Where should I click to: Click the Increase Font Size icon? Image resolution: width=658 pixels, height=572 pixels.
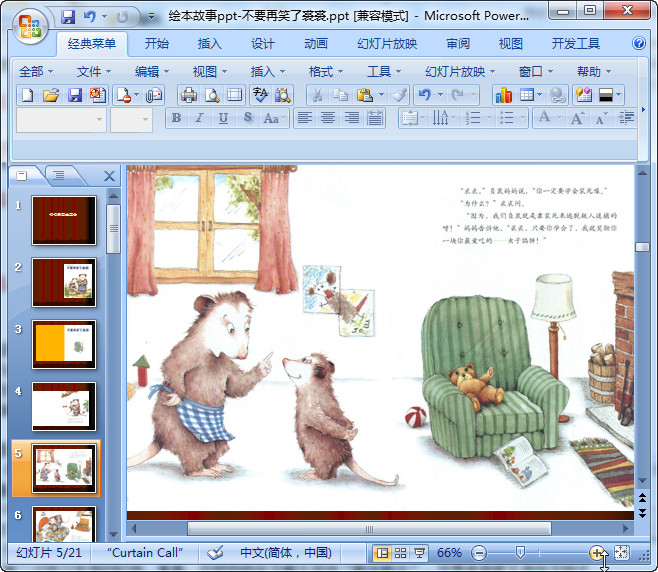577,118
